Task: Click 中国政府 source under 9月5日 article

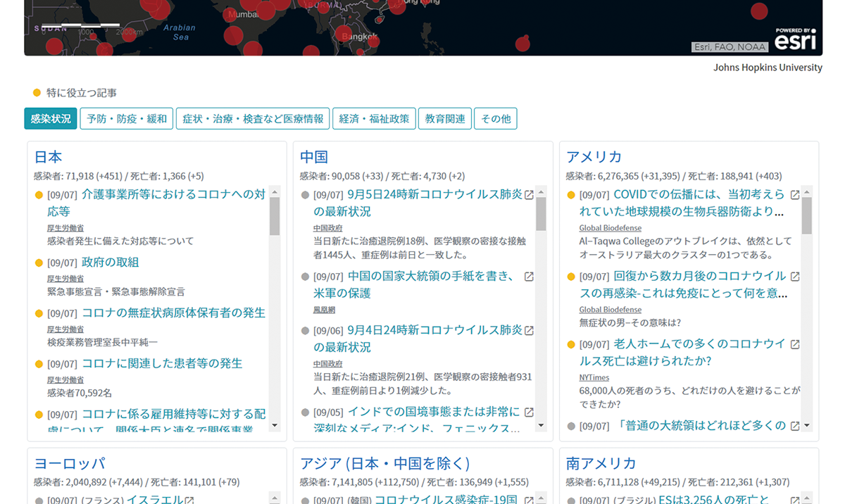Action: pos(328,228)
